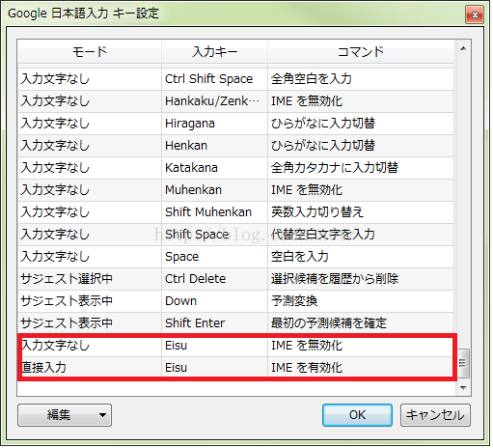Select the Hiragana key cell

pyautogui.click(x=215, y=124)
